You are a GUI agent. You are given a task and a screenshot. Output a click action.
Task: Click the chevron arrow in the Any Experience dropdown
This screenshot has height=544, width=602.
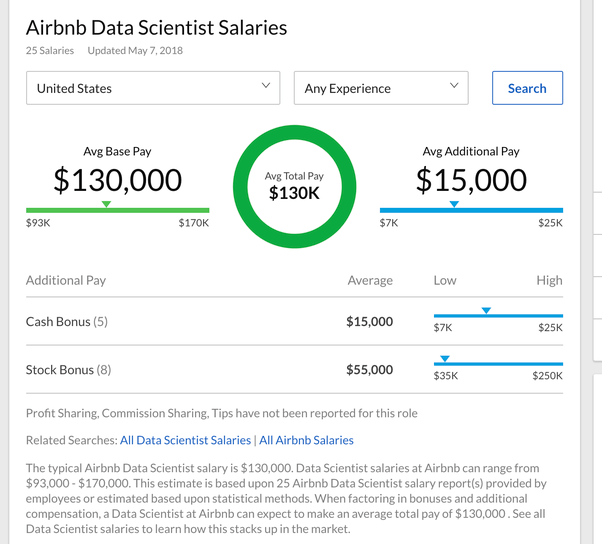(x=454, y=87)
